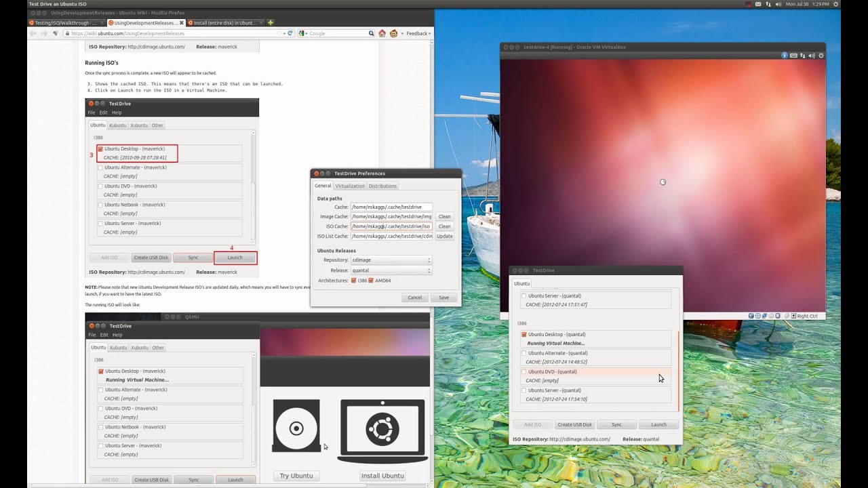Open the host sound volume indicator
The image size is (868, 488).
pos(778,4)
